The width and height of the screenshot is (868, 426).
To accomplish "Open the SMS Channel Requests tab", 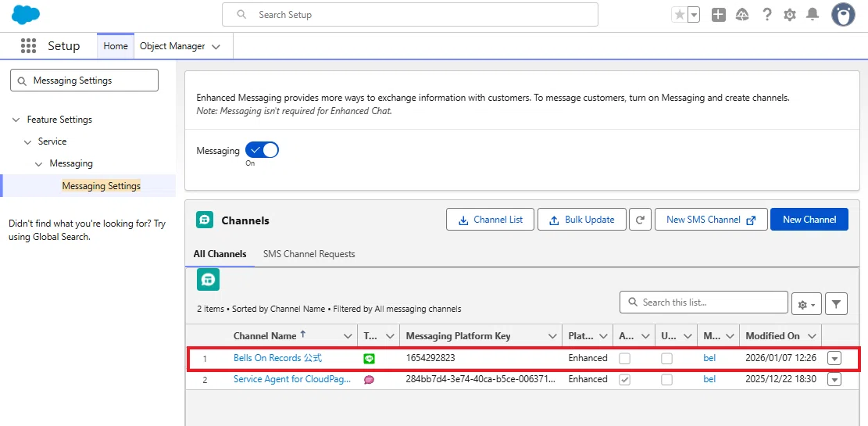I will click(x=309, y=254).
